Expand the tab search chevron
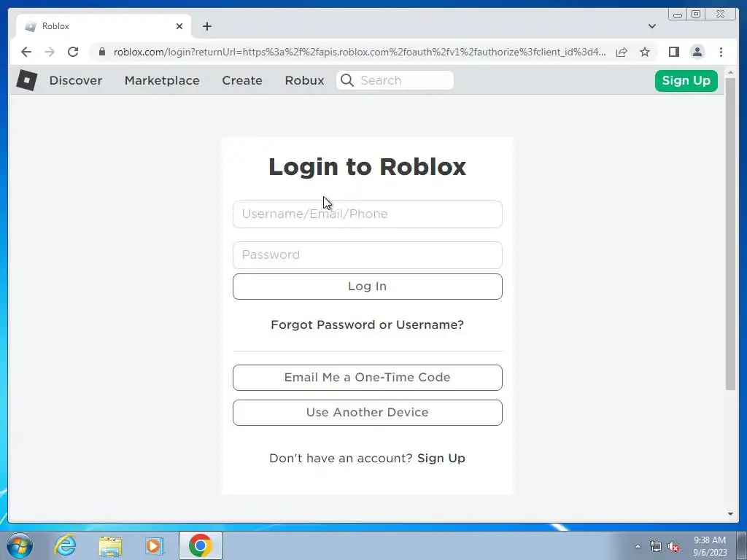Viewport: 747px width, 560px height. [x=652, y=26]
